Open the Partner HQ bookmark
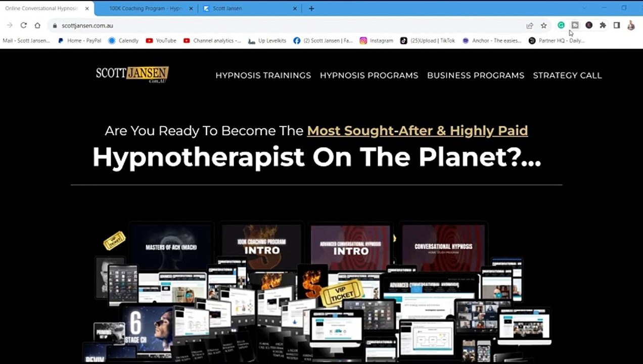The image size is (643, 364). pyautogui.click(x=557, y=40)
